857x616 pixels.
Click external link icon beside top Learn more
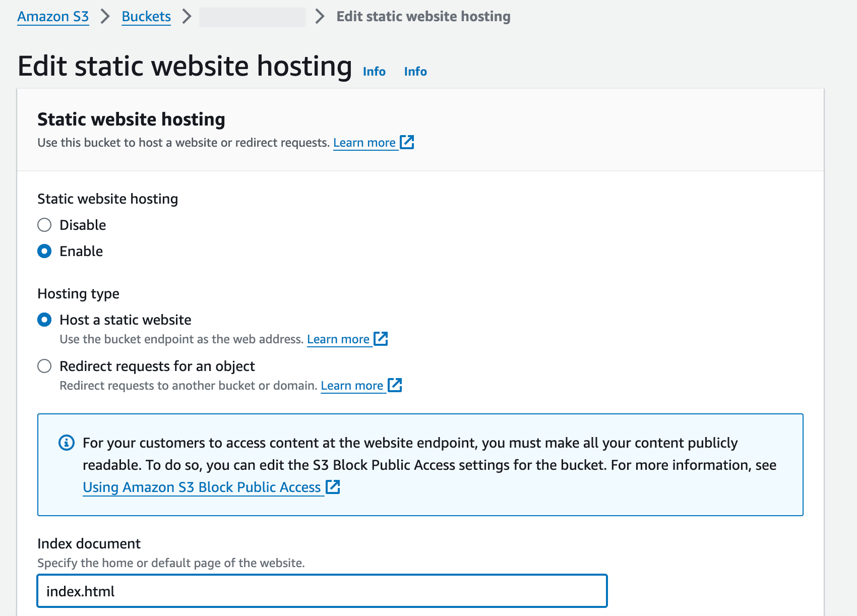407,142
